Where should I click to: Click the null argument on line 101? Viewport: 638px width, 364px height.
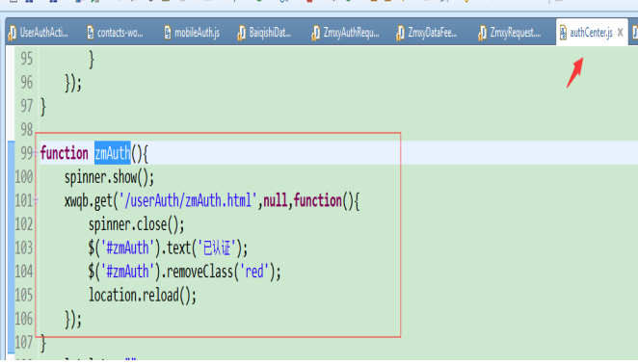pyautogui.click(x=276, y=200)
